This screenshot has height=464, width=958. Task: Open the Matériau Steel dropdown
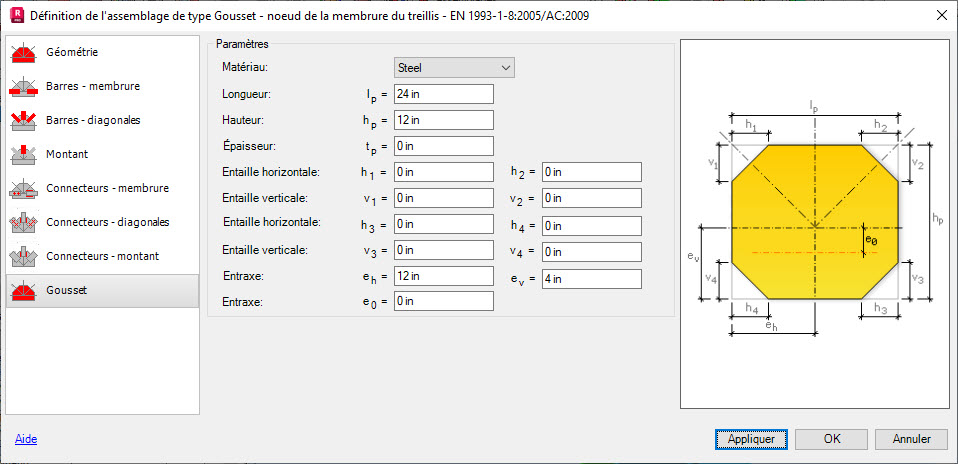454,68
